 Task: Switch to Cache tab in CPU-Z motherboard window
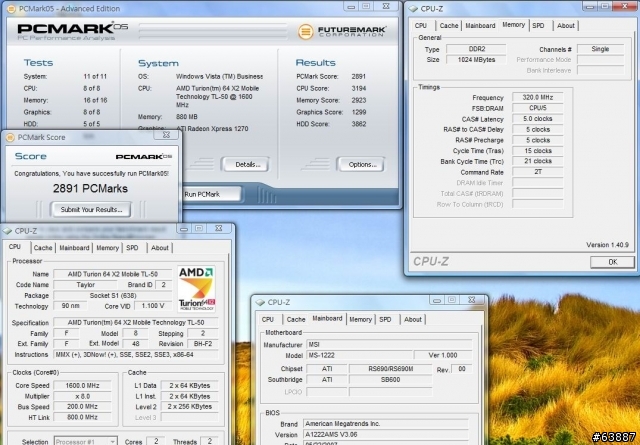296,319
